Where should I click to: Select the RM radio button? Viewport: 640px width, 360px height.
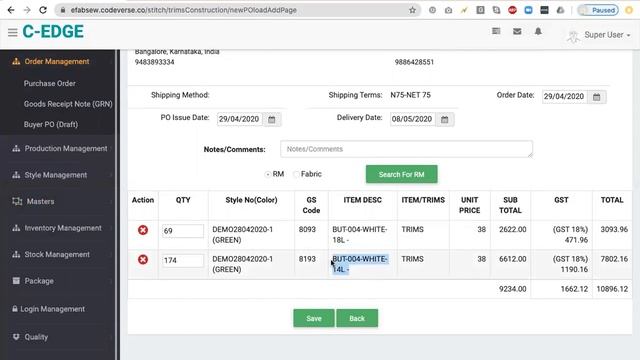pyautogui.click(x=268, y=174)
